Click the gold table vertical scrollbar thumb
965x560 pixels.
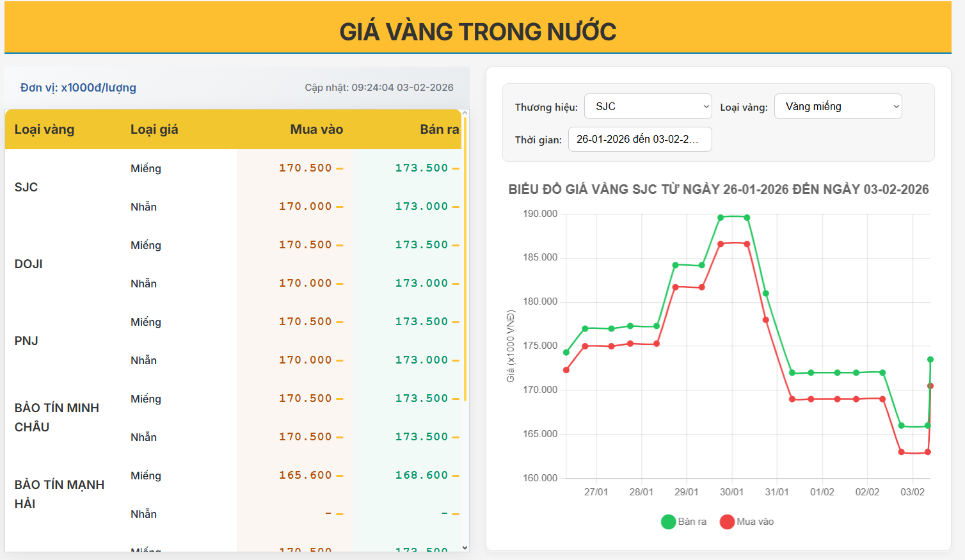(465, 259)
